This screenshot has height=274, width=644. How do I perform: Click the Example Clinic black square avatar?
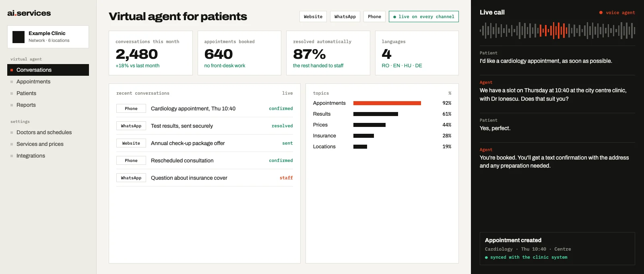click(19, 37)
